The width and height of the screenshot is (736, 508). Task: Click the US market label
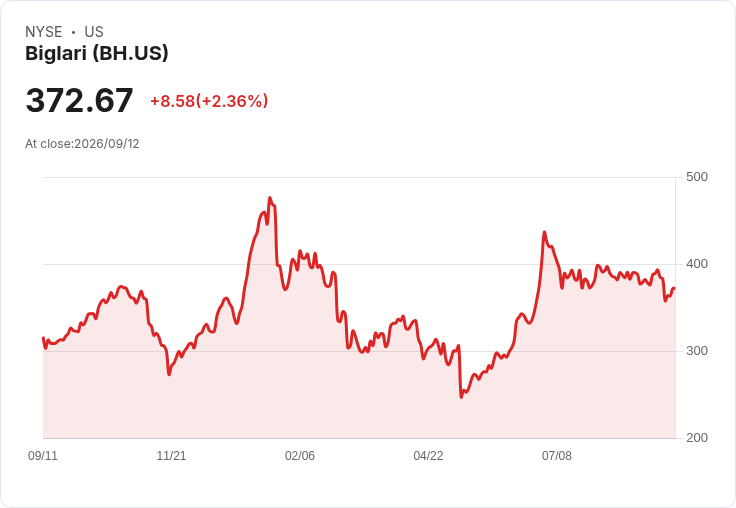pos(94,31)
